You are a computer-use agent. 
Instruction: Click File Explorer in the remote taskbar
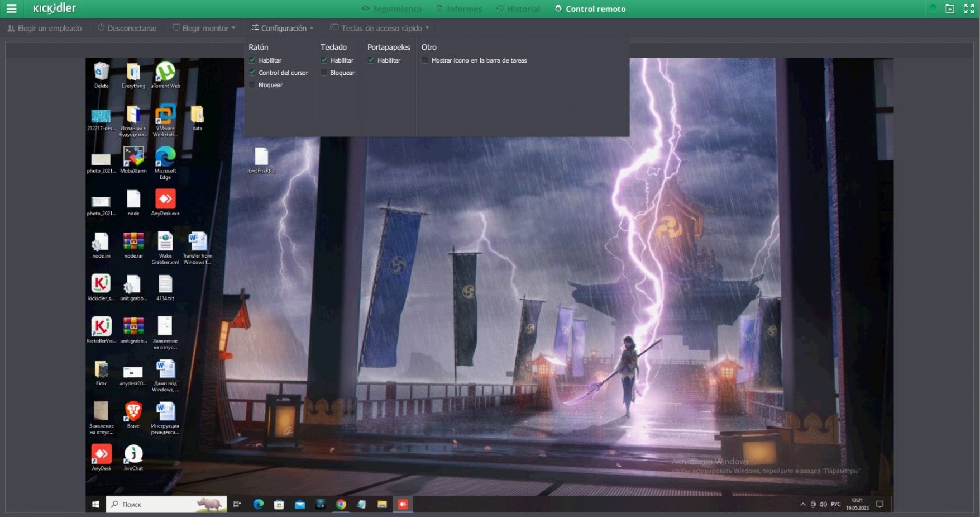[x=382, y=504]
